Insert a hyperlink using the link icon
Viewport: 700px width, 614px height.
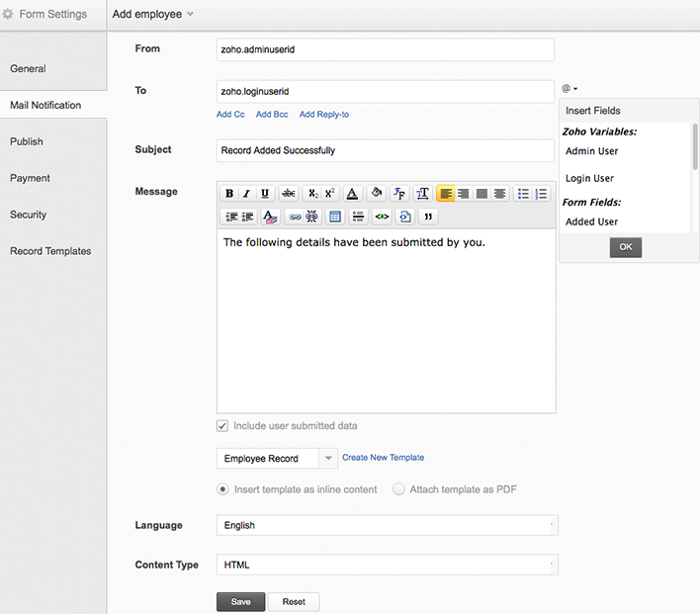click(x=295, y=217)
